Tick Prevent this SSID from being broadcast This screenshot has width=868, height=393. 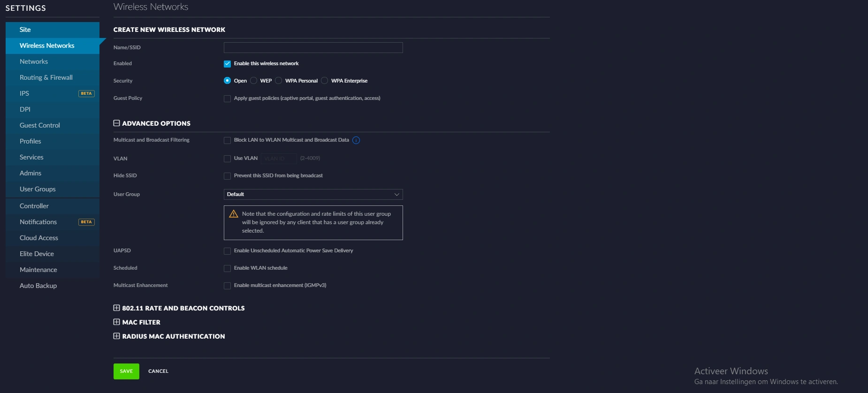click(x=228, y=176)
